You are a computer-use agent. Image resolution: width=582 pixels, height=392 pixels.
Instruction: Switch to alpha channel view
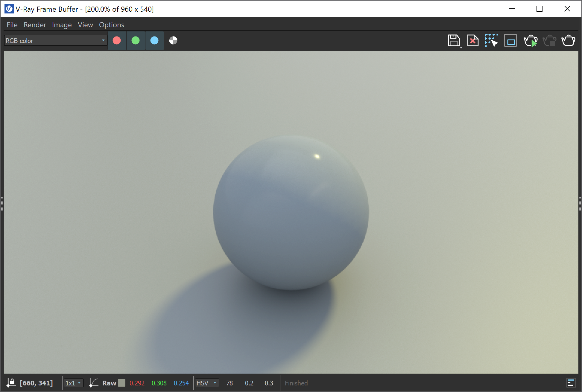click(173, 40)
